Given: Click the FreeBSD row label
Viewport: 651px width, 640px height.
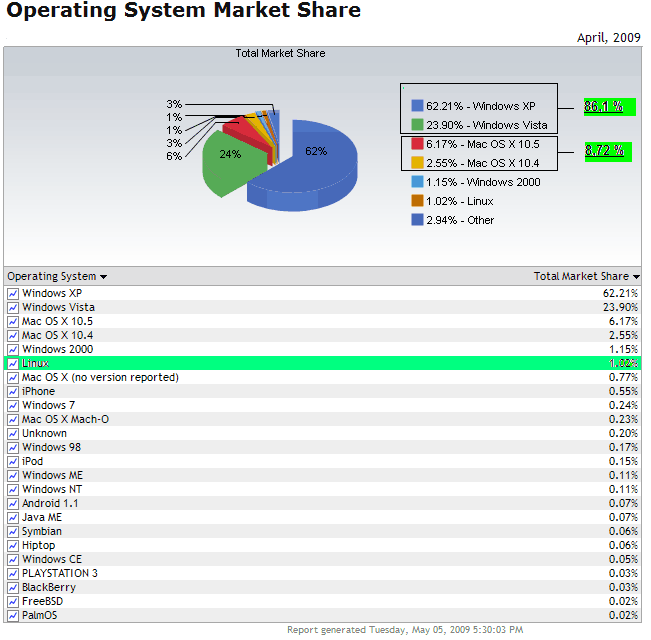Looking at the screenshot, I should [42, 601].
